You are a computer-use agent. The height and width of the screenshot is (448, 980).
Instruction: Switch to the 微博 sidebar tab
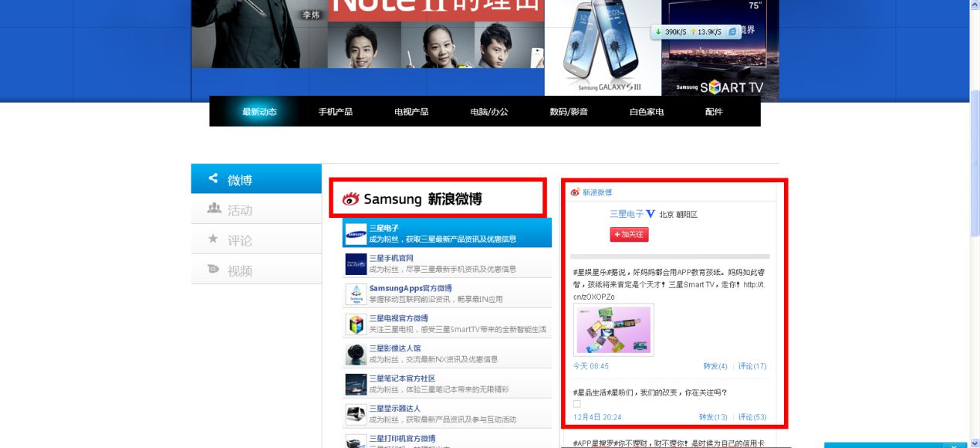[x=256, y=179]
